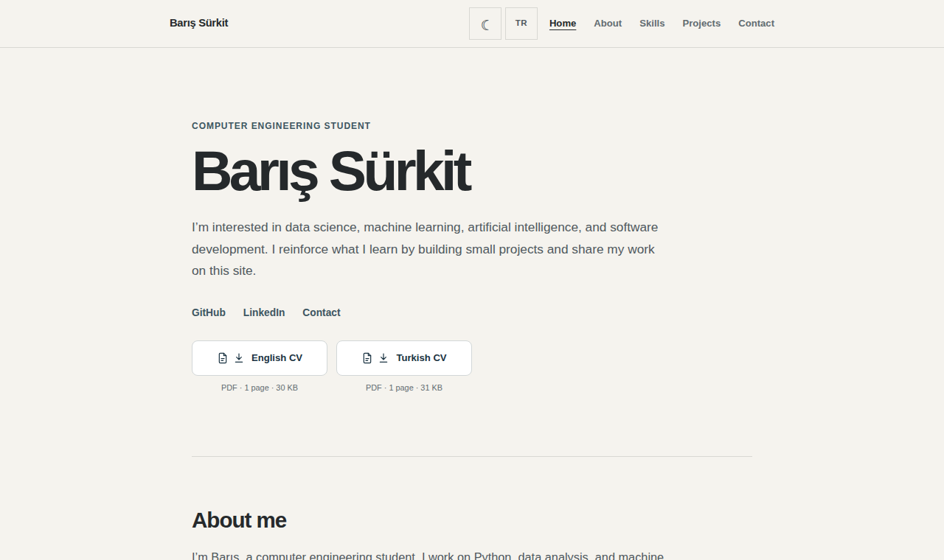Open Contact in the top navigation

(x=756, y=24)
